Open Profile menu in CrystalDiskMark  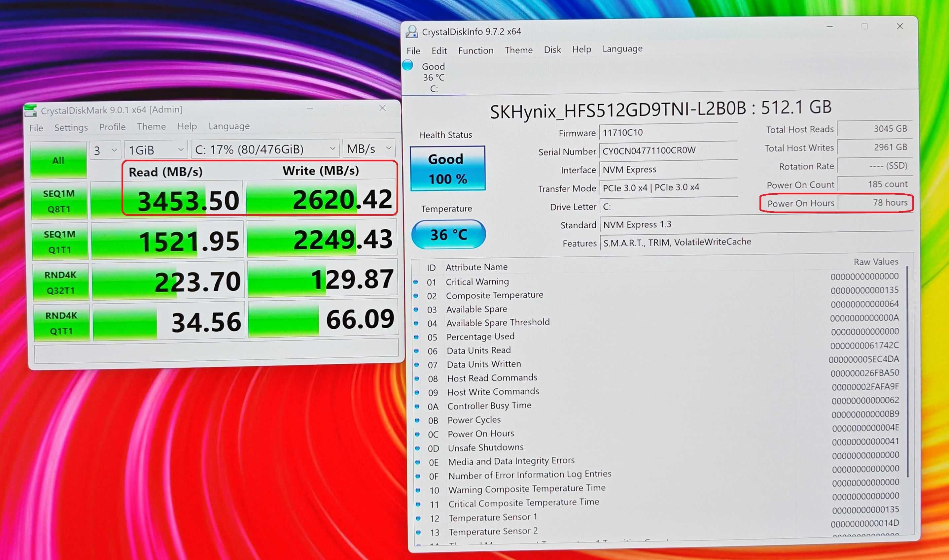(113, 127)
